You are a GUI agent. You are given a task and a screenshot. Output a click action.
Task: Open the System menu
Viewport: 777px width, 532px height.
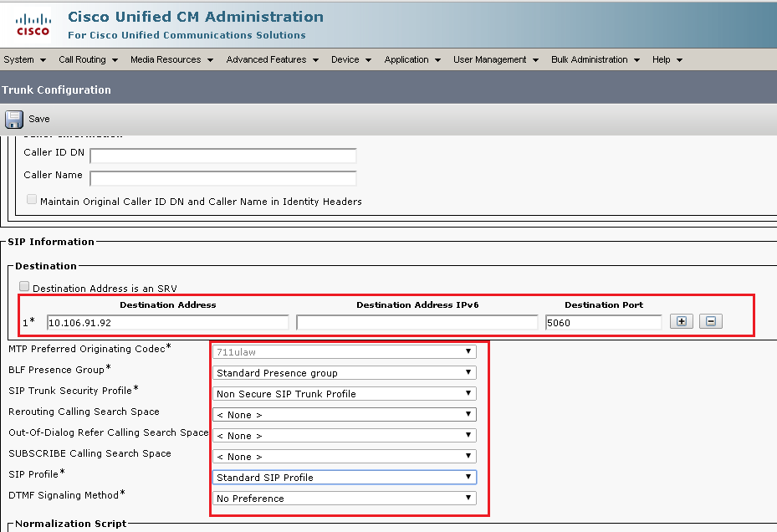(25, 59)
